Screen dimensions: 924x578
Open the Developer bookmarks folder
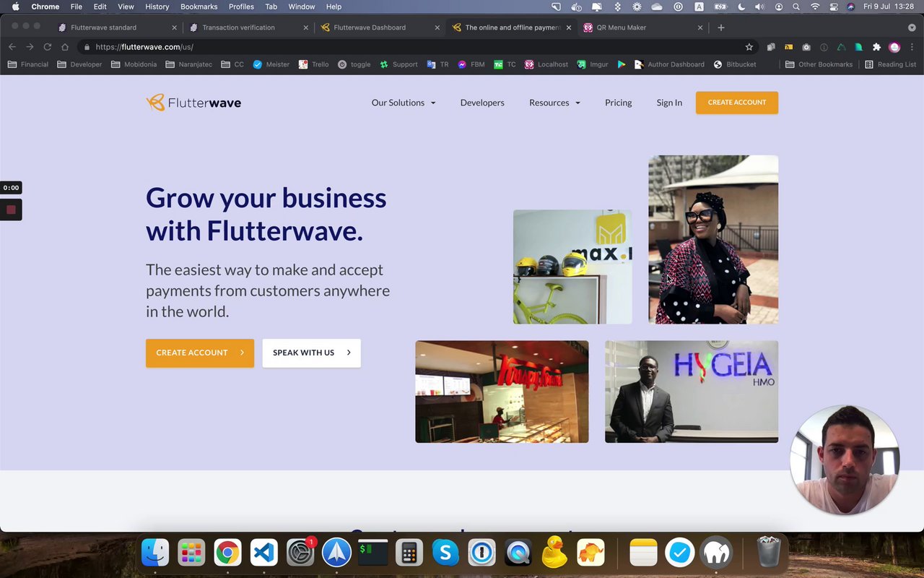pyautogui.click(x=79, y=64)
